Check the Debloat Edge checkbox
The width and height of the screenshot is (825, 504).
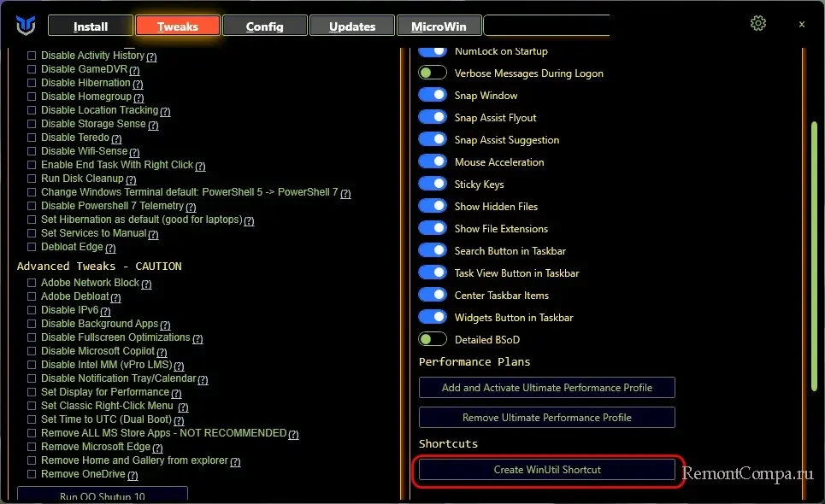(x=32, y=247)
